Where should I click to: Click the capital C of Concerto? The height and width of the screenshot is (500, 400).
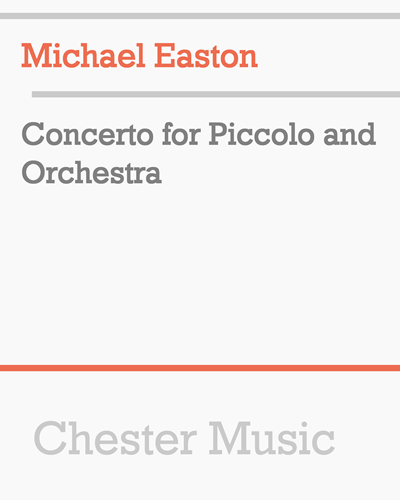(33, 134)
